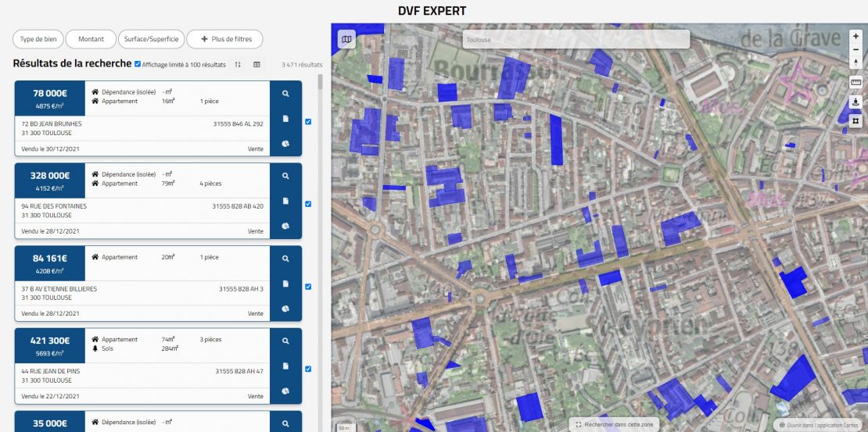868x432 pixels.
Task: Select the partially visible 35 000€ card
Action: 158,422
